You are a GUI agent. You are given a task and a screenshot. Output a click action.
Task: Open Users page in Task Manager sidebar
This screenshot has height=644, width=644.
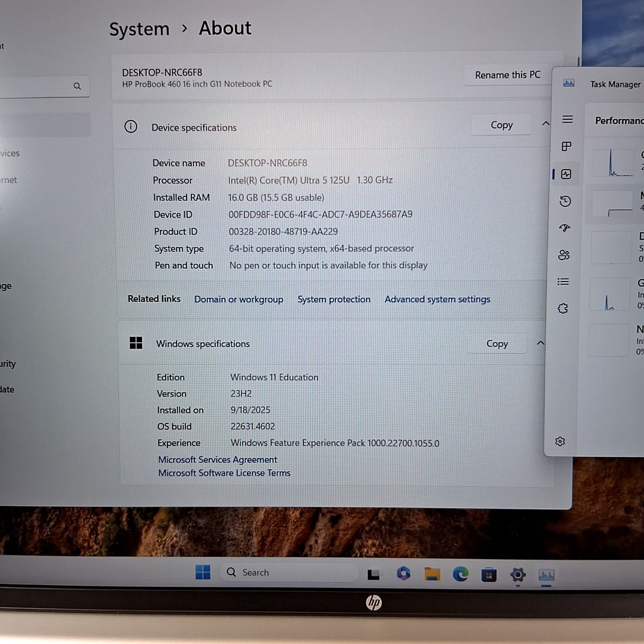pyautogui.click(x=564, y=255)
